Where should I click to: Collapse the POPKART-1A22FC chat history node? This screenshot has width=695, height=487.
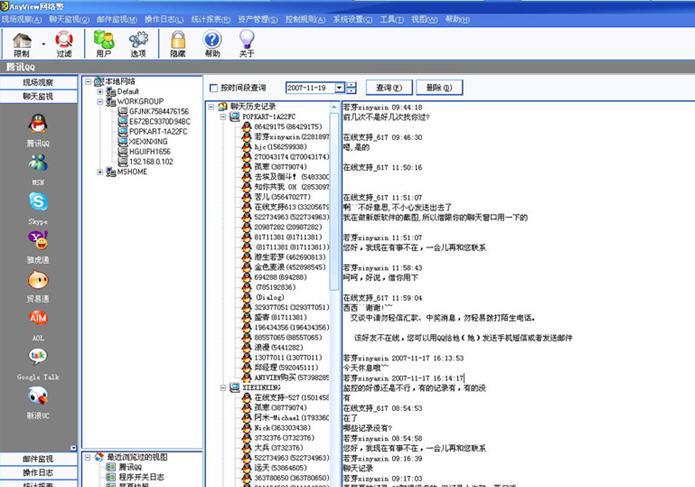tap(223, 117)
